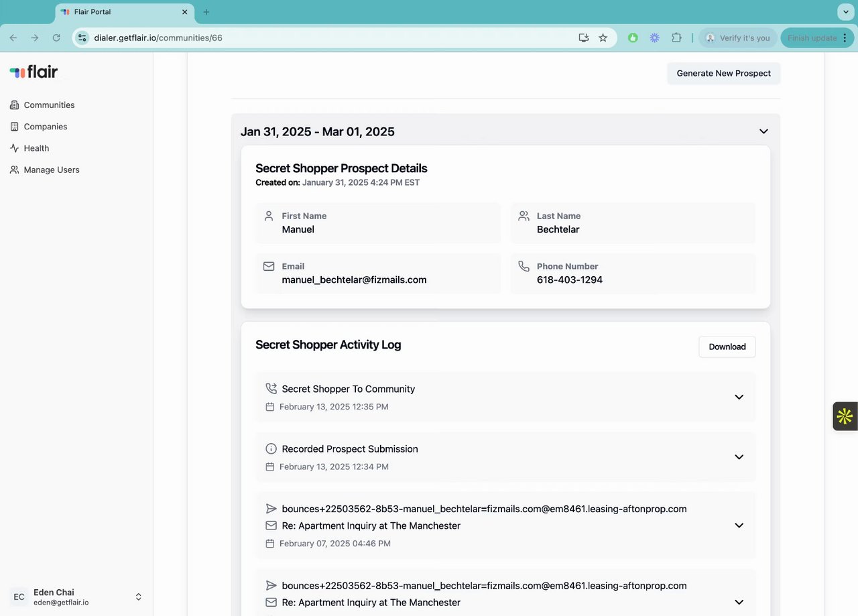Expand Recorded Prospect Submission entry
Viewport: 858px width, 616px height.
pyautogui.click(x=739, y=456)
